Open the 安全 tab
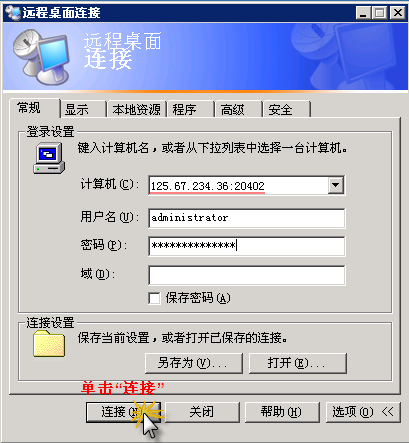 pos(287,109)
